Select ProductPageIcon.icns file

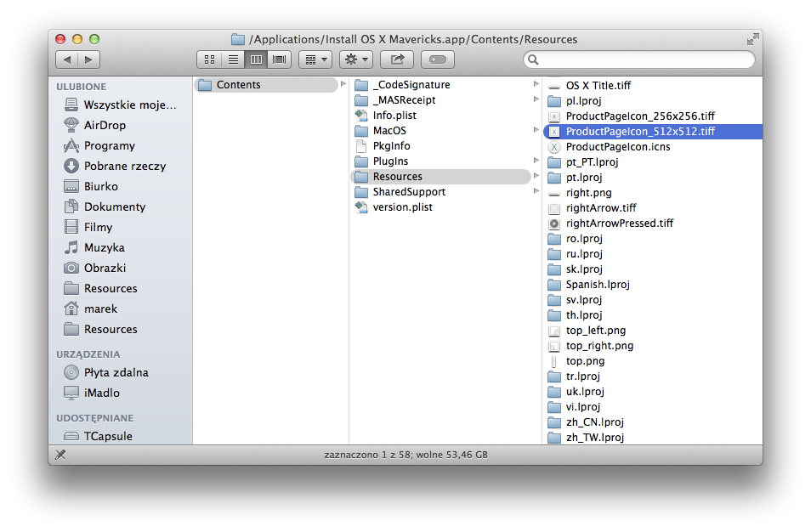[617, 146]
